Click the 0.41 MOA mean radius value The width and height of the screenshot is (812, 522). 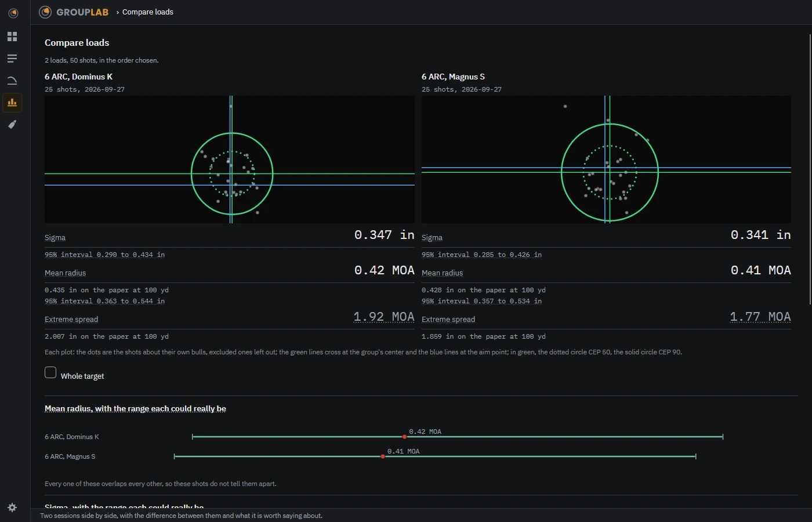coord(761,270)
